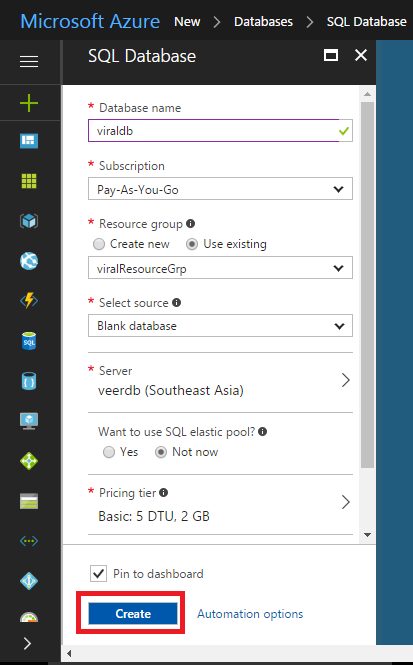Go to Databases in the breadcrumb
The image size is (413, 665).
click(x=263, y=22)
